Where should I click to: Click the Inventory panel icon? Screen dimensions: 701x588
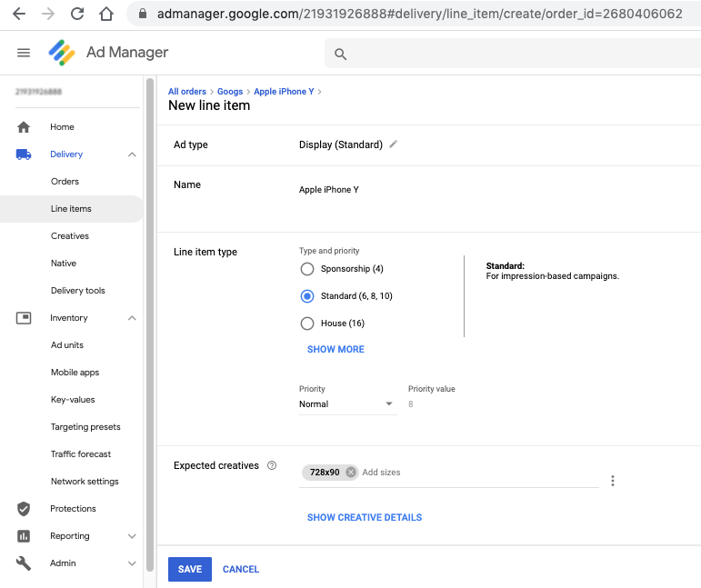[24, 318]
